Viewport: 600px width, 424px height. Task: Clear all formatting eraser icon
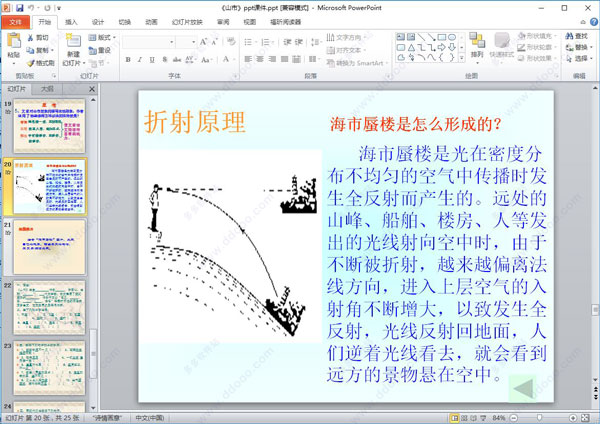point(231,41)
